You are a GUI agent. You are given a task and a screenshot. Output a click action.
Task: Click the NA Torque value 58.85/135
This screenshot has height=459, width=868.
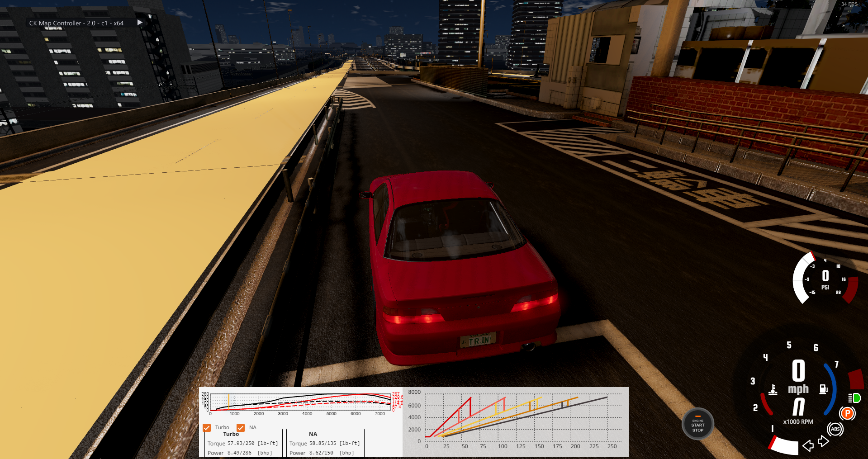tap(323, 443)
